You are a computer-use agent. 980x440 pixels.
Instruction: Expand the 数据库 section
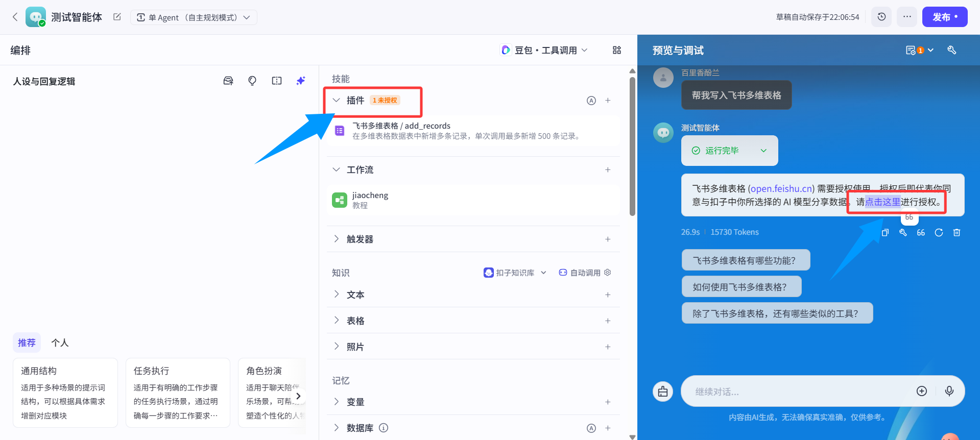click(x=336, y=428)
